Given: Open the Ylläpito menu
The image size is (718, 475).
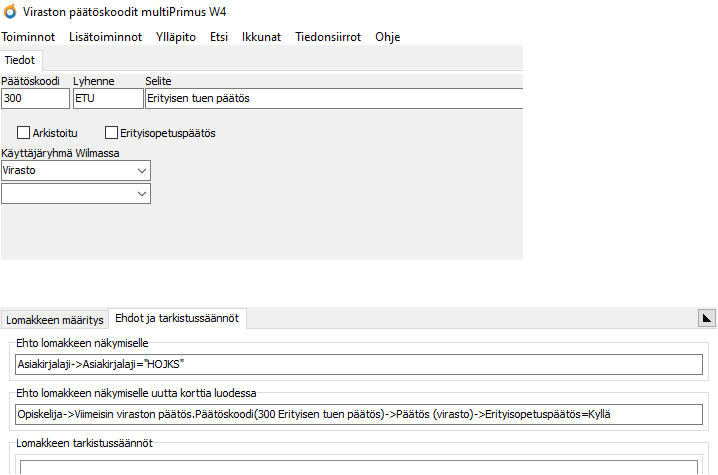Looking at the screenshot, I should pyautogui.click(x=176, y=37).
